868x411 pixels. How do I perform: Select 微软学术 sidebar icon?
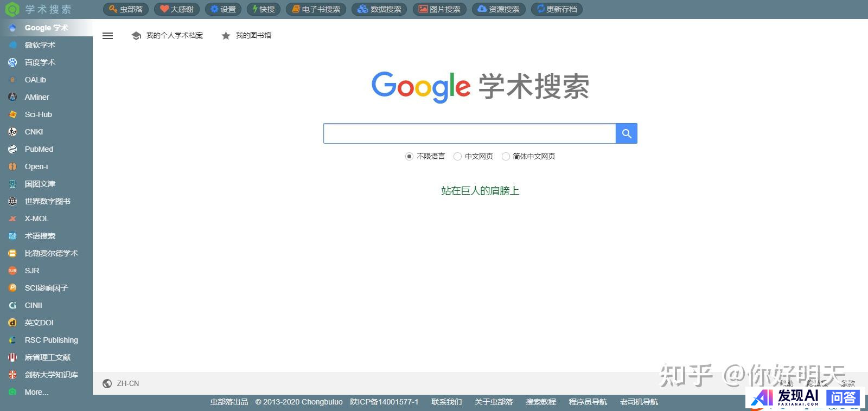pyautogui.click(x=12, y=45)
